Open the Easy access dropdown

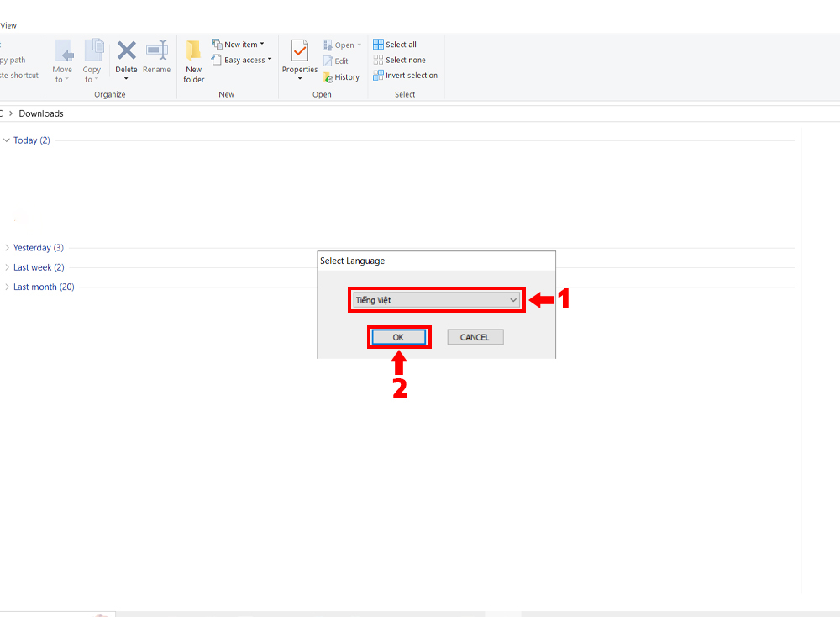(242, 60)
